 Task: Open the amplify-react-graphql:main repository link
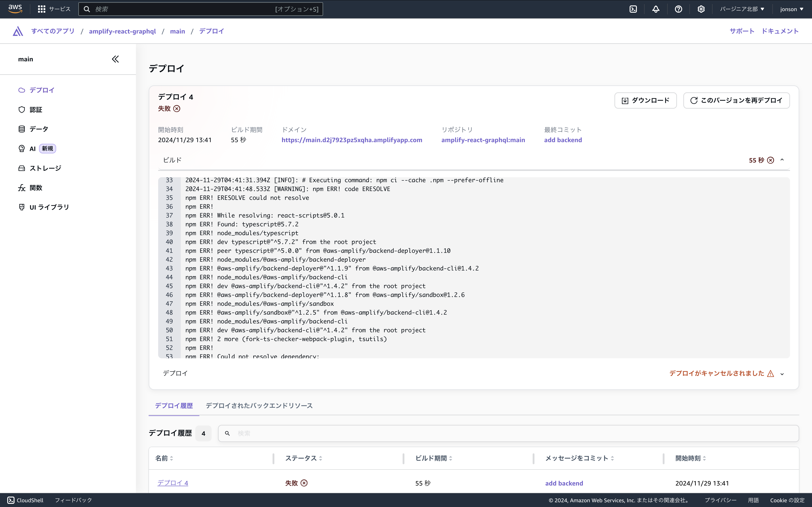[x=483, y=140]
